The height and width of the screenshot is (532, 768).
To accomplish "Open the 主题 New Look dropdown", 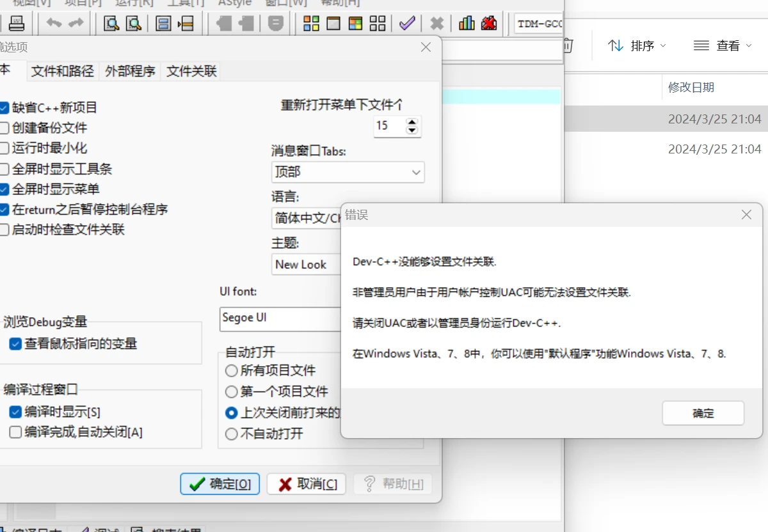I will point(307,264).
